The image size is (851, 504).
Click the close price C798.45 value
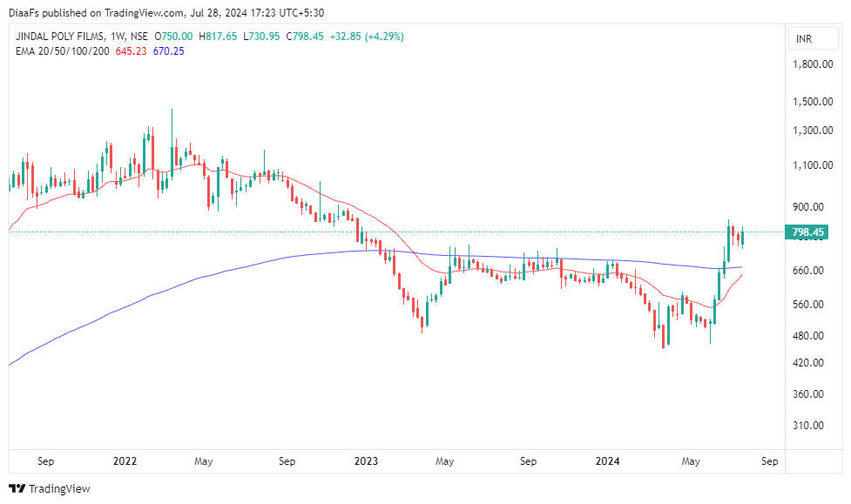[305, 37]
